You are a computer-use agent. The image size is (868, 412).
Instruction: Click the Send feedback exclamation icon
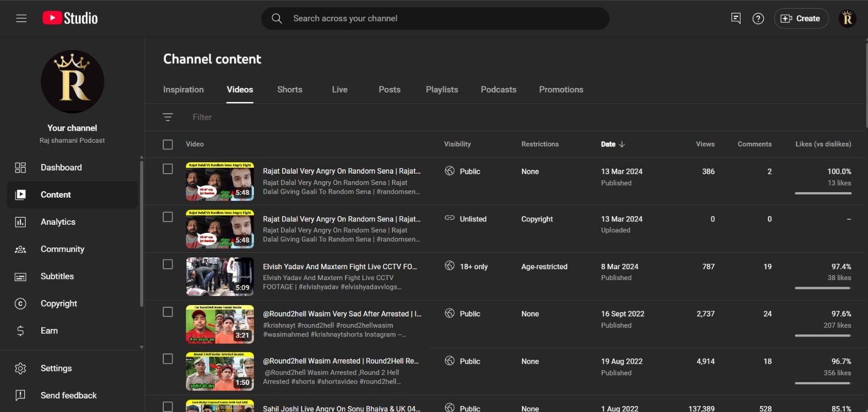pos(20,395)
